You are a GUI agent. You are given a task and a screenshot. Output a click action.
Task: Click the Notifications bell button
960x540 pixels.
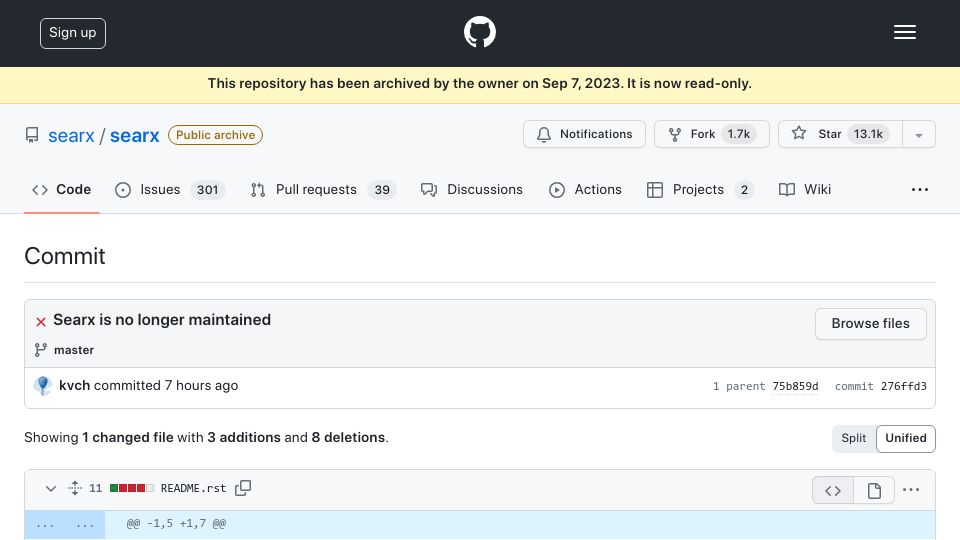584,134
